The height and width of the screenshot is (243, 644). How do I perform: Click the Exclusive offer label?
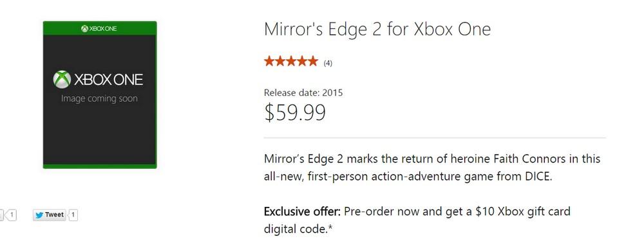click(302, 212)
